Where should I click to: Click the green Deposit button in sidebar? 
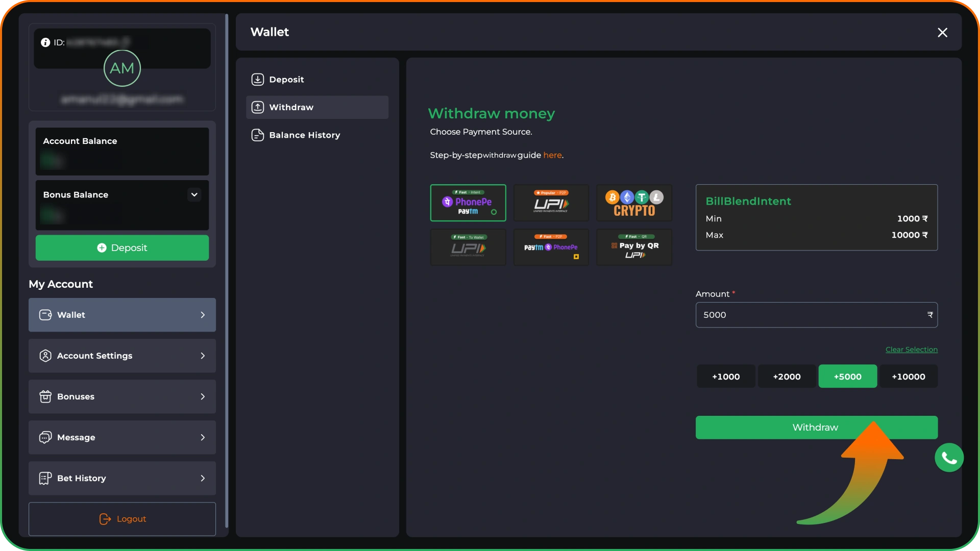[122, 247]
